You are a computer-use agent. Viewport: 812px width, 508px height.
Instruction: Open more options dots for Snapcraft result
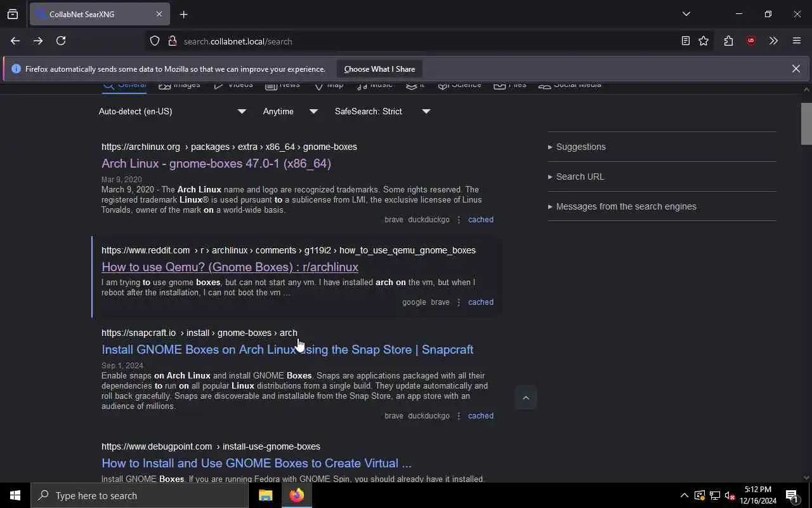(459, 416)
